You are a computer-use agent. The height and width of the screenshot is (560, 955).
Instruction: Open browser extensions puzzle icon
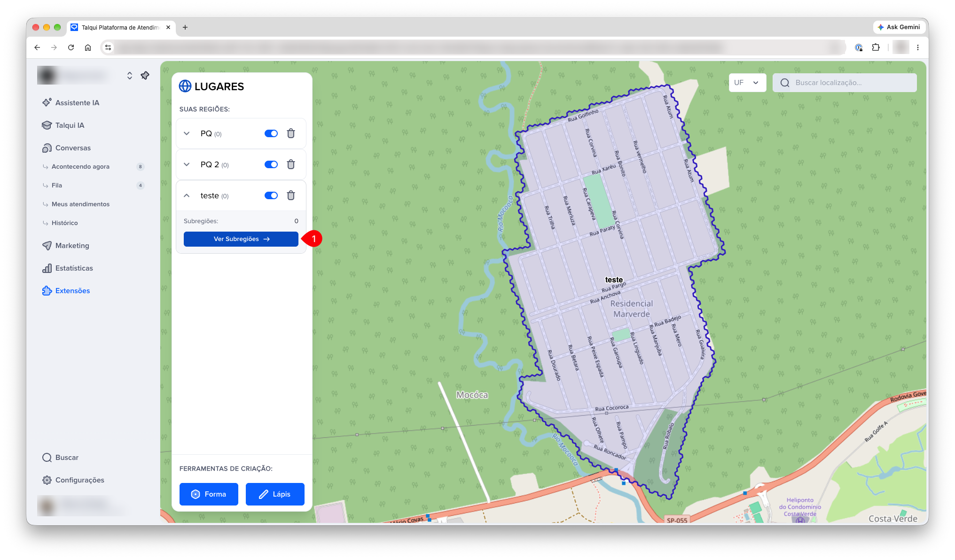tap(876, 47)
